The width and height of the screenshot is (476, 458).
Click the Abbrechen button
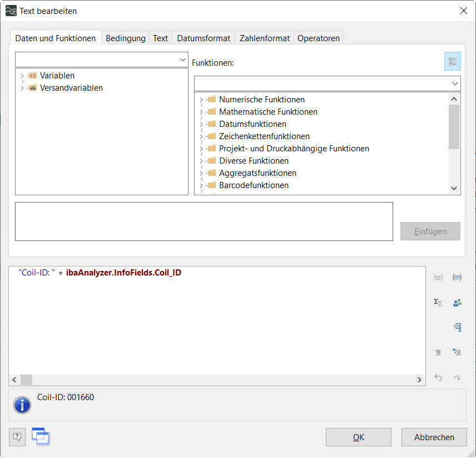point(434,437)
